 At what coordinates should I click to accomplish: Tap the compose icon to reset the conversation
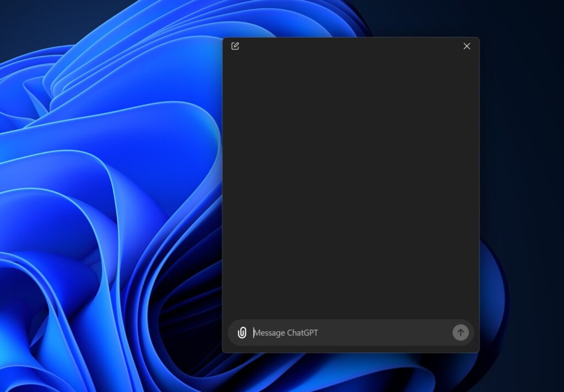coord(236,46)
